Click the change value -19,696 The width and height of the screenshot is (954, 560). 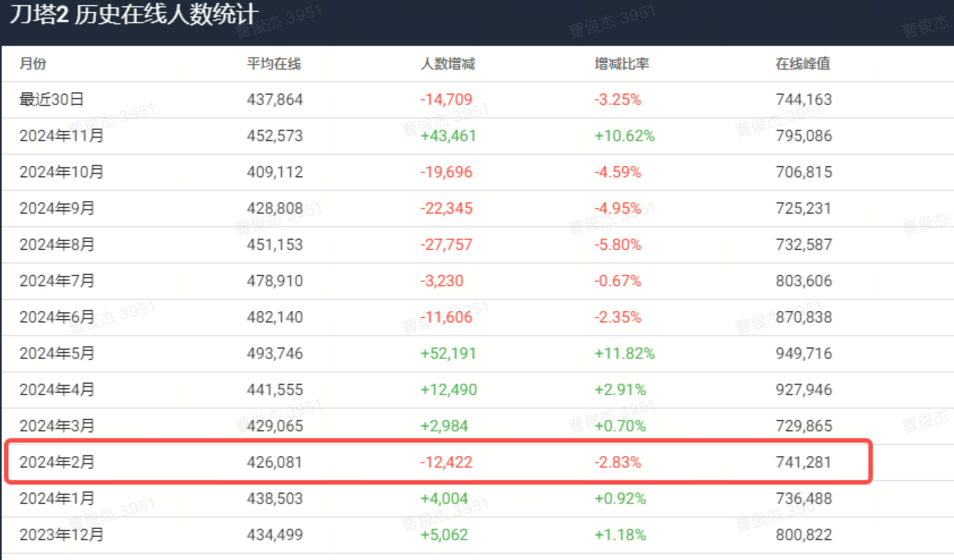[x=446, y=172]
